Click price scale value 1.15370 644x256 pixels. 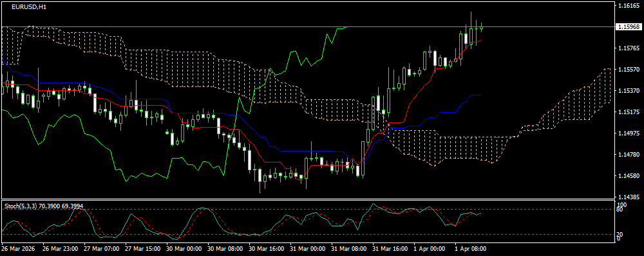click(628, 90)
